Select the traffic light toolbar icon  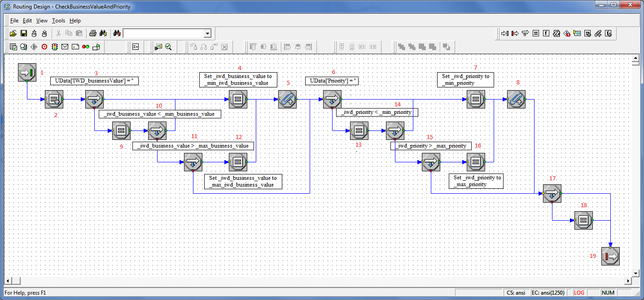pos(55,47)
